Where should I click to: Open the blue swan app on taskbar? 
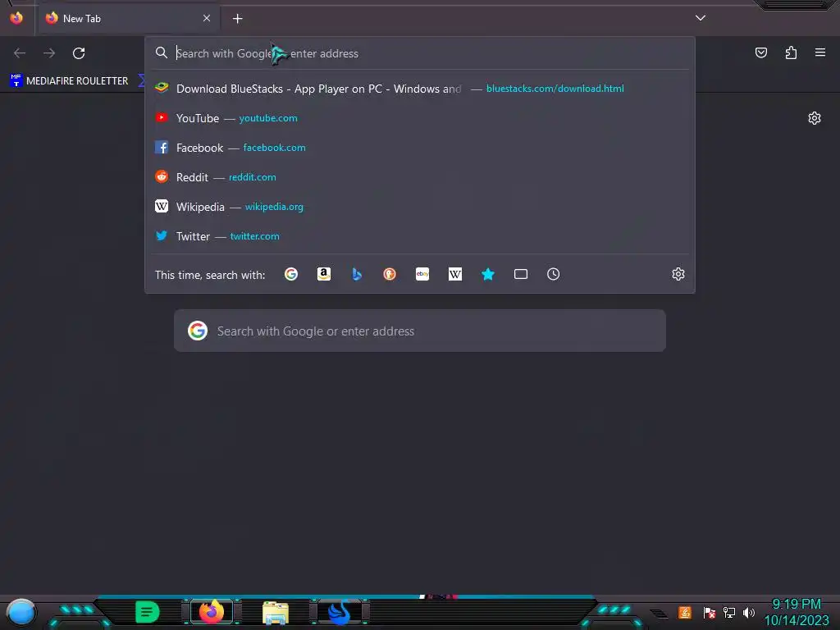click(x=339, y=612)
